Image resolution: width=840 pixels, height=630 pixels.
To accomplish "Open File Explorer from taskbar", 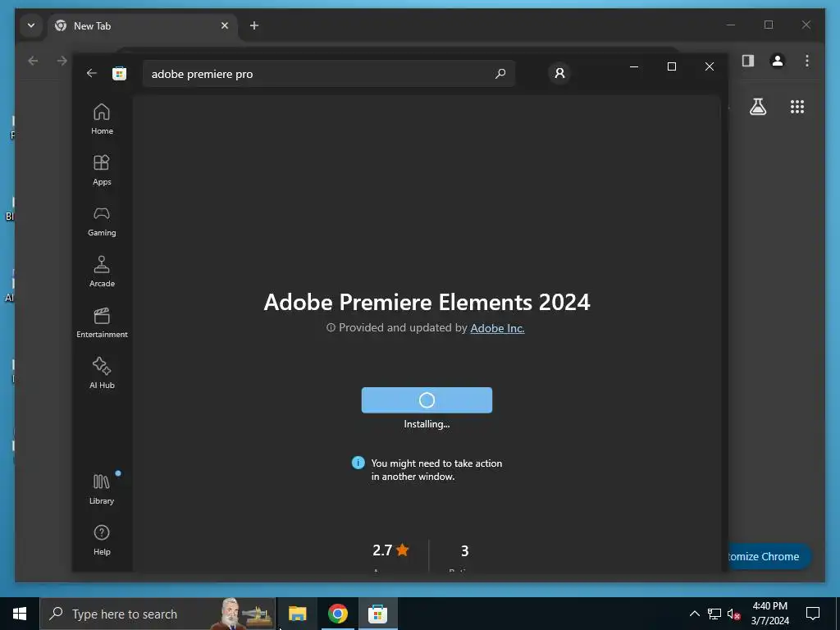I will tap(297, 614).
